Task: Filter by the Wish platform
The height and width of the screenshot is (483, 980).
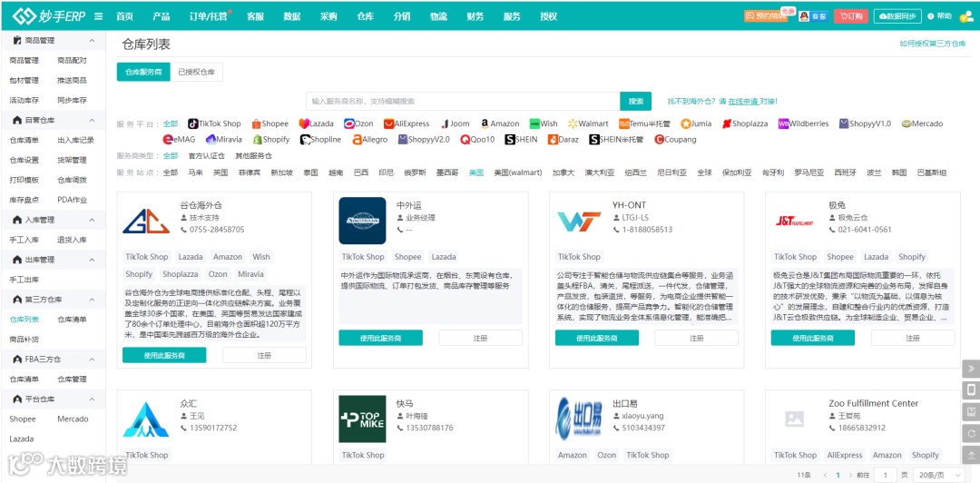Action: point(544,123)
